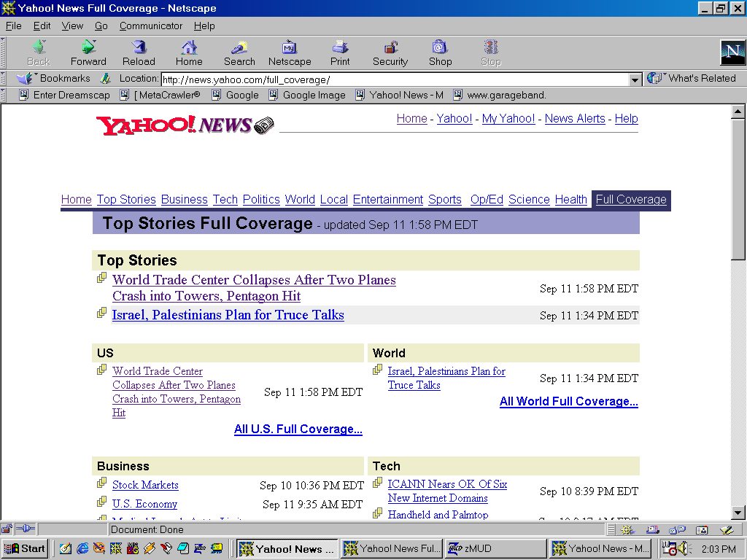
Task: Click the Shop toolbar button
Action: pos(440,52)
